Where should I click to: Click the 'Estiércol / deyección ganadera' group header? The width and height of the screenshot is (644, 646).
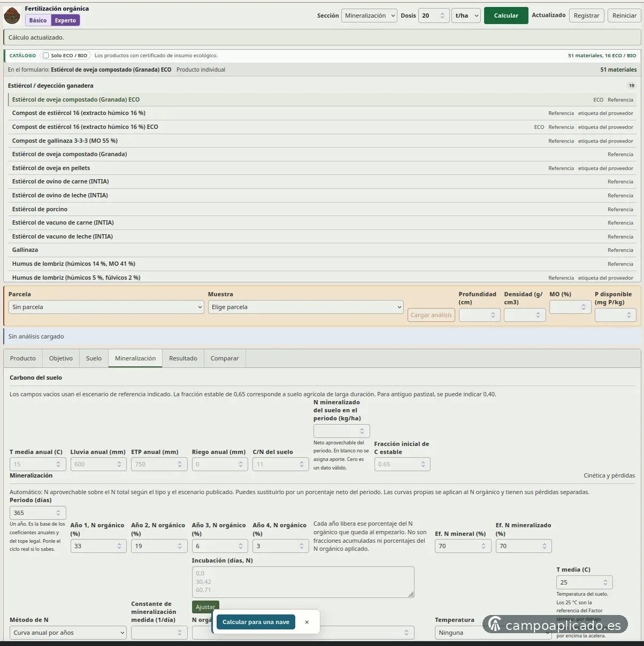coord(323,86)
